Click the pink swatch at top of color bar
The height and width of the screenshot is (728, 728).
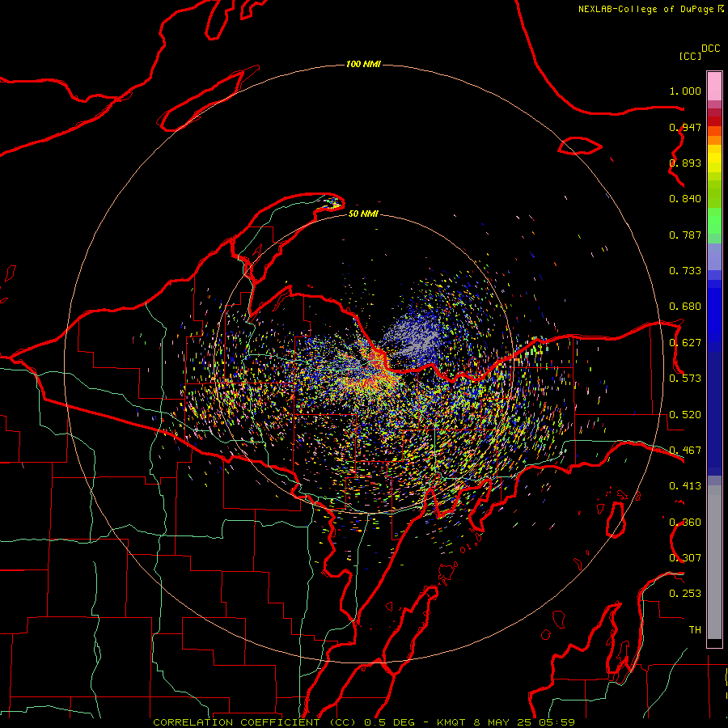point(714,86)
